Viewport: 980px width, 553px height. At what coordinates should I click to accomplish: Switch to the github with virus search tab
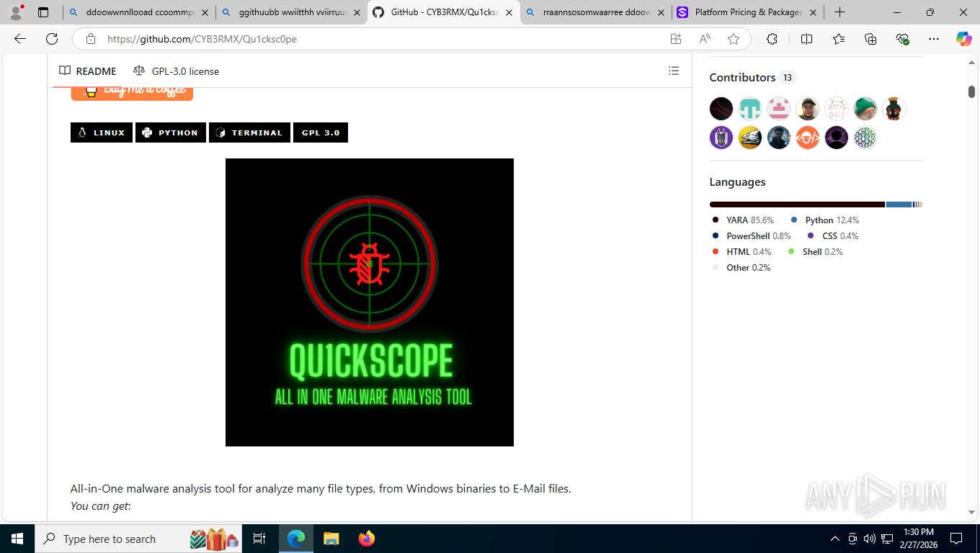click(291, 12)
